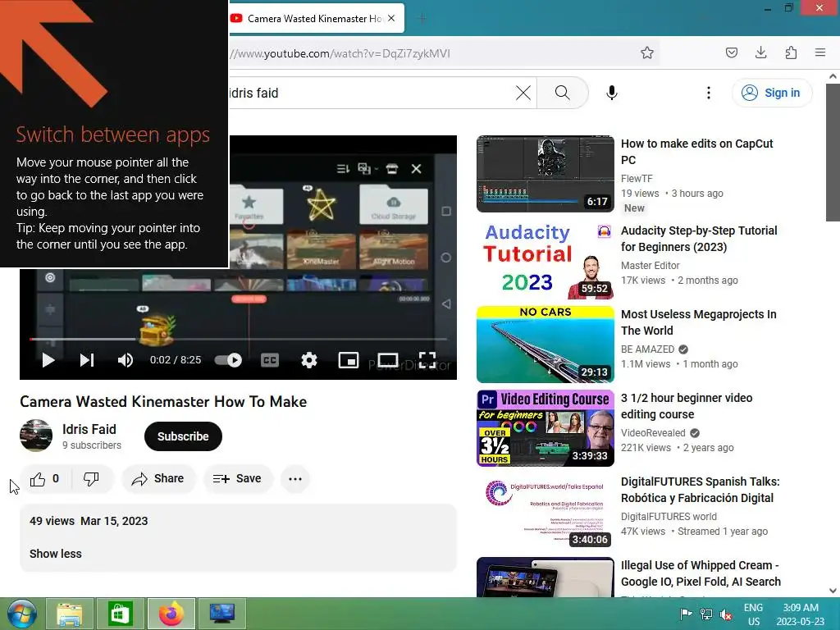Open the VideoRevealed channel name
840x630 pixels.
(x=653, y=433)
